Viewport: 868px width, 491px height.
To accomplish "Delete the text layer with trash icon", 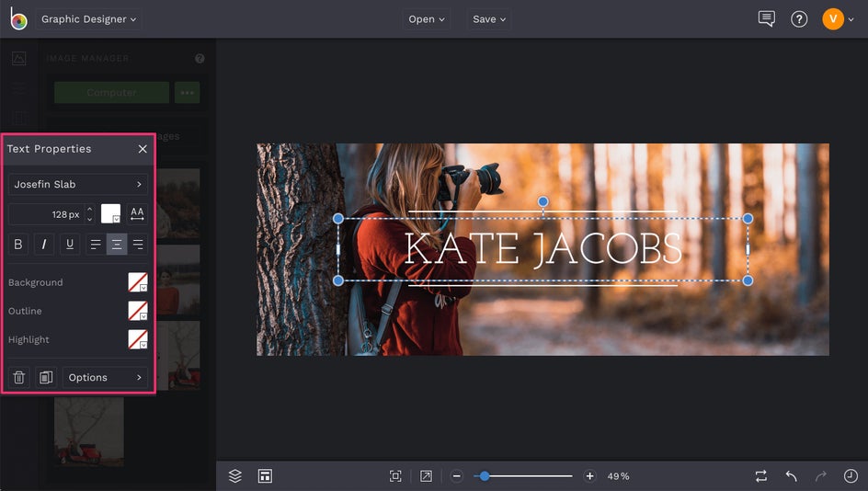I will click(19, 378).
